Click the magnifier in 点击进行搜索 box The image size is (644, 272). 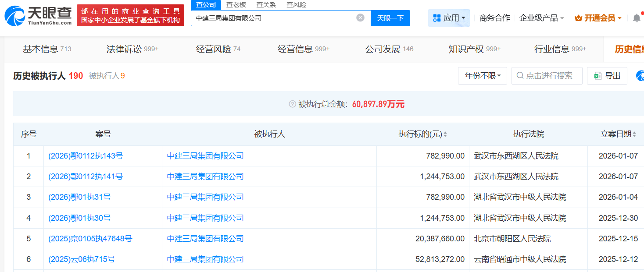pos(519,75)
